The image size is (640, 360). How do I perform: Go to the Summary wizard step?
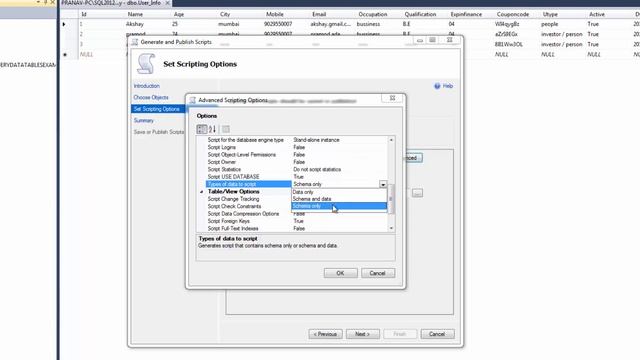(x=144, y=120)
